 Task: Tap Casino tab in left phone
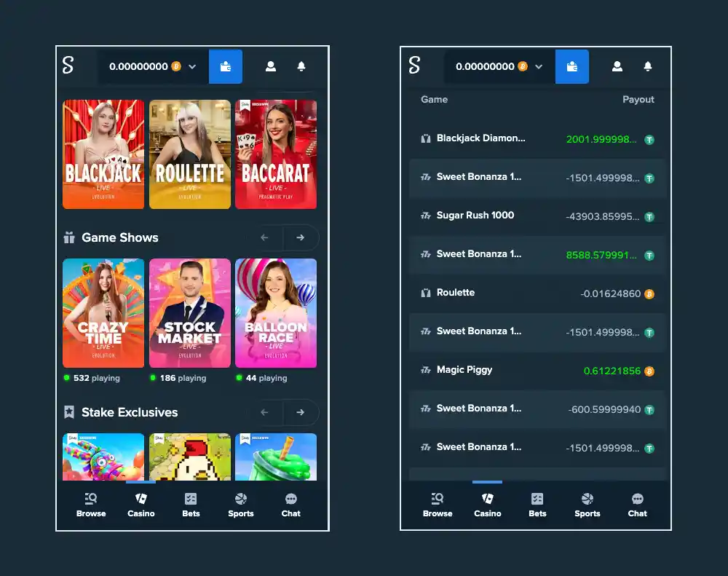[141, 505]
